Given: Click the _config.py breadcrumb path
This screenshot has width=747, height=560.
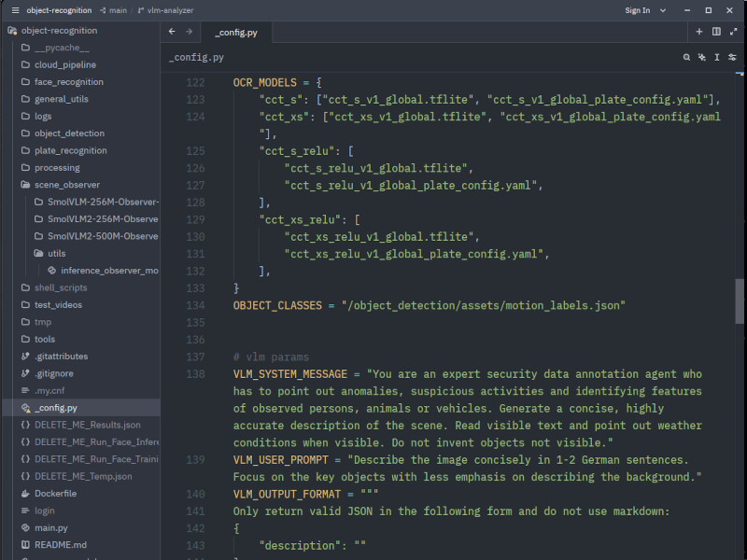Looking at the screenshot, I should tap(196, 57).
